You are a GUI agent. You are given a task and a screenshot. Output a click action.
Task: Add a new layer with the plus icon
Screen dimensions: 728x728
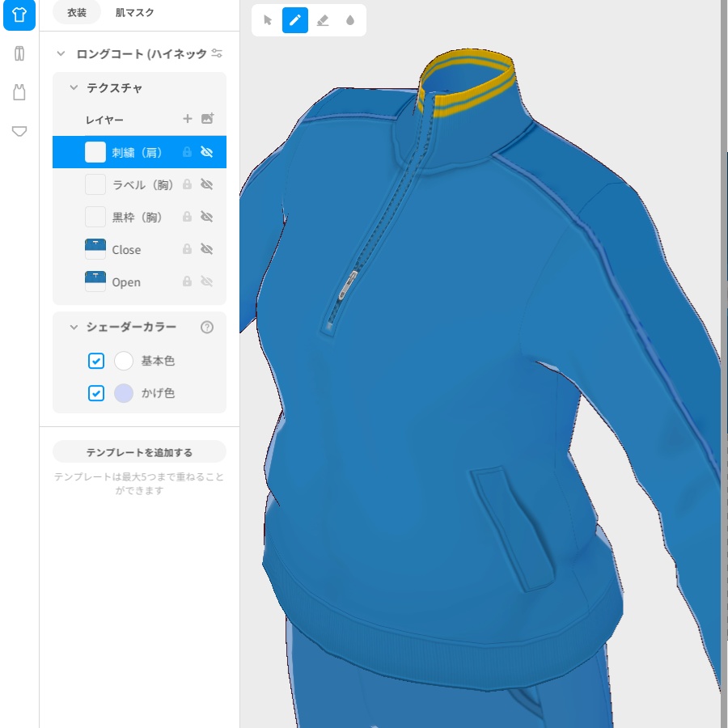[187, 119]
